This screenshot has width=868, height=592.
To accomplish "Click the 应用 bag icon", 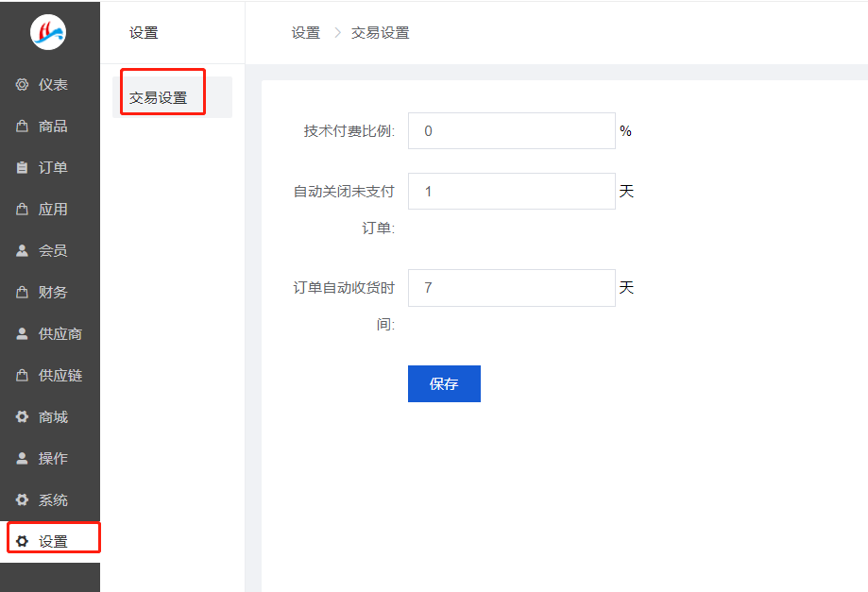I will (22, 209).
